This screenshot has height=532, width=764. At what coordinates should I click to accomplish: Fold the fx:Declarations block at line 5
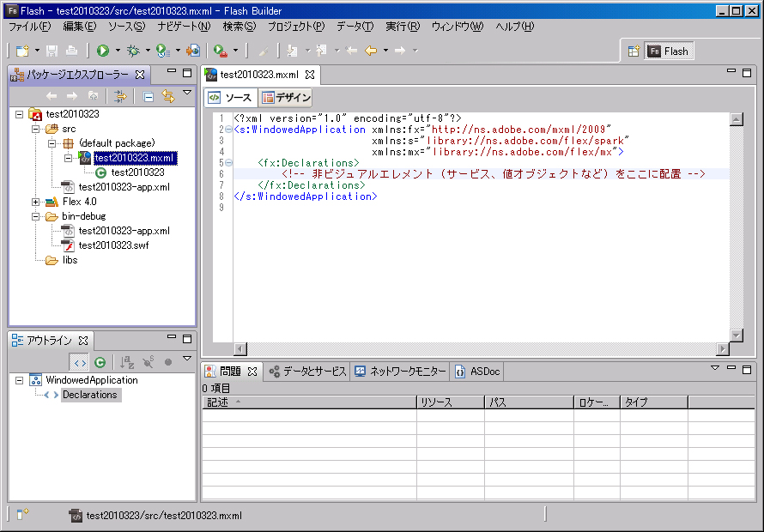tap(228, 163)
